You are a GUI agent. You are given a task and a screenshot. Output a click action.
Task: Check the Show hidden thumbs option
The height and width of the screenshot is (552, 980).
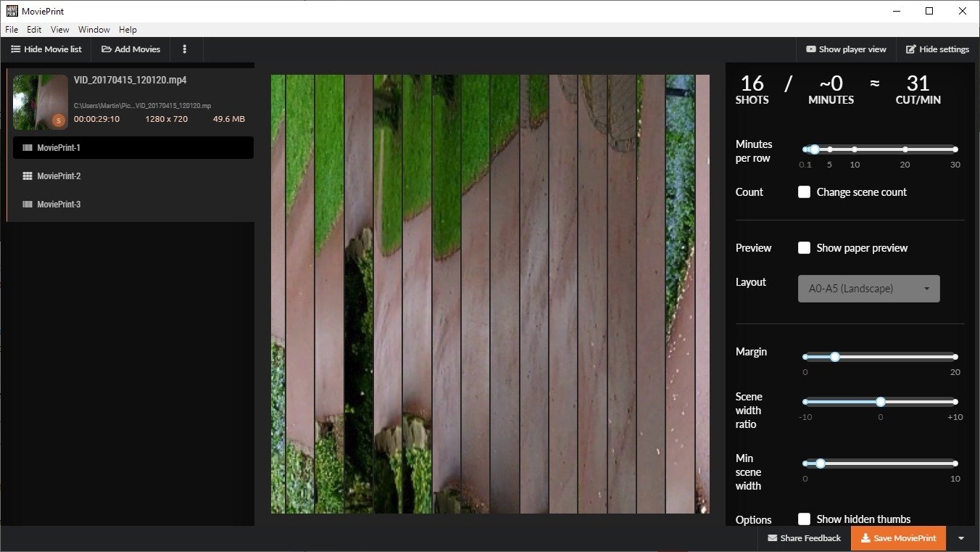pos(804,519)
